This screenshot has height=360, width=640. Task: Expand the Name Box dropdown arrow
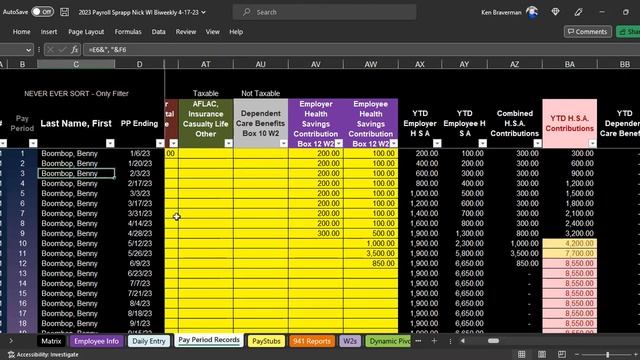click(28, 50)
